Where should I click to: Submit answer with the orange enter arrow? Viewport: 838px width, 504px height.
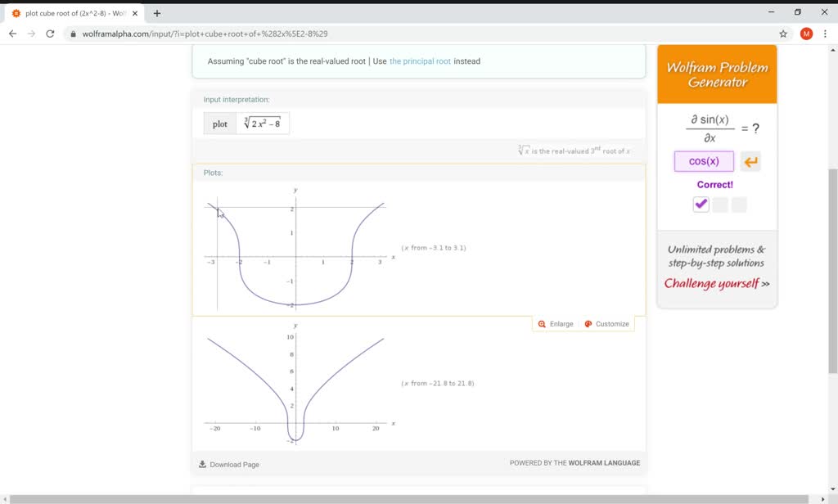[x=750, y=161]
